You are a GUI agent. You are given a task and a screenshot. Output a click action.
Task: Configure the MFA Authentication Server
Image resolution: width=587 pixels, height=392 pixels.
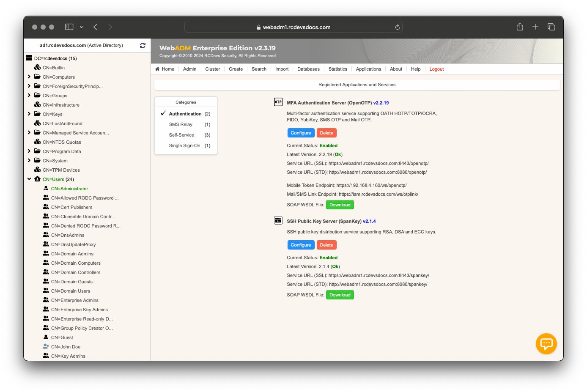pos(301,133)
